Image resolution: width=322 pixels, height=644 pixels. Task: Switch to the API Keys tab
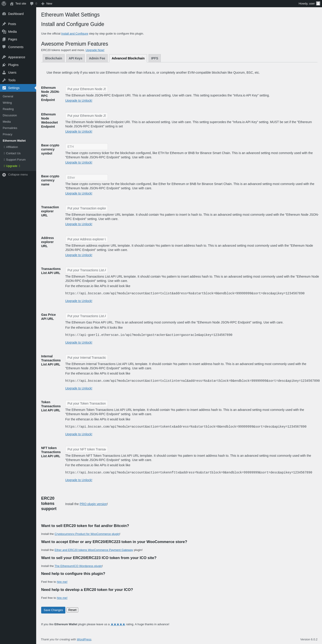pos(76,58)
